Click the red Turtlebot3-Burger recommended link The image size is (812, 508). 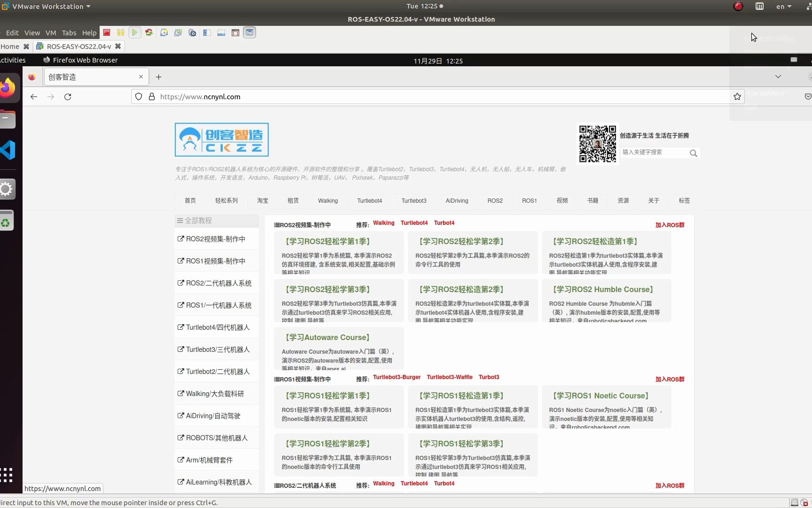click(x=397, y=377)
